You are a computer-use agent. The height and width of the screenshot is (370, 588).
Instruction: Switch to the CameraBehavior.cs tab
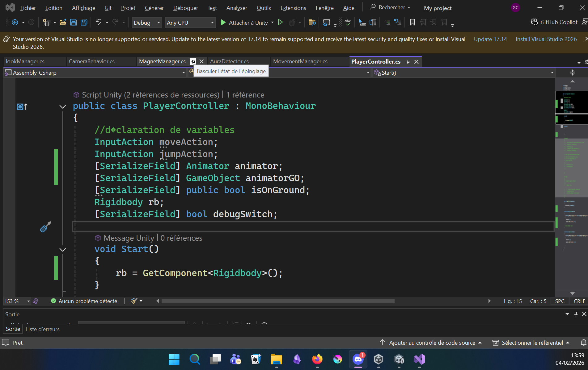pos(92,61)
